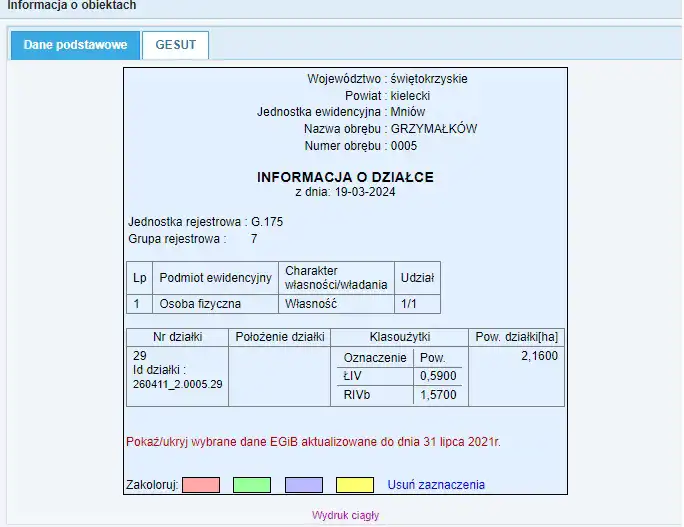Click the GRZYMAŁKÓW precinct name
684x527 pixels.
434,129
